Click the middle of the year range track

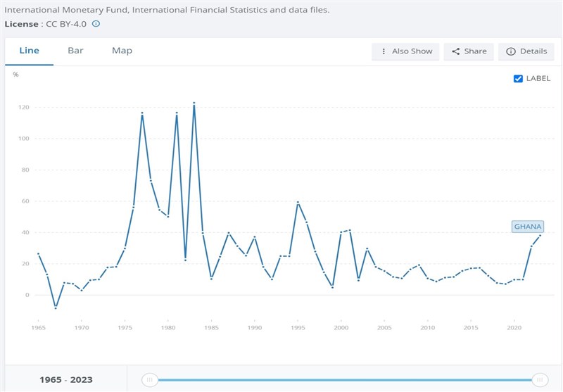pos(345,380)
